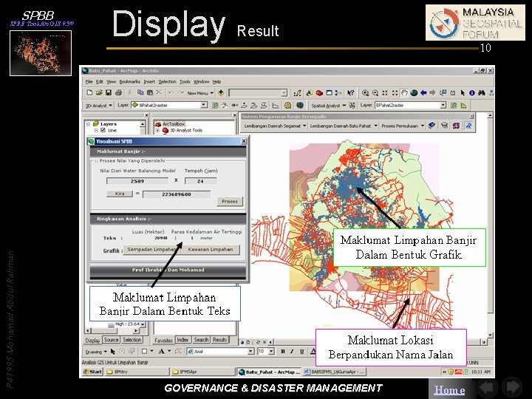The height and width of the screenshot is (399, 532).
Task: Open the 3D Analyst Layer BPahat2raster combo box
Action: click(169, 105)
